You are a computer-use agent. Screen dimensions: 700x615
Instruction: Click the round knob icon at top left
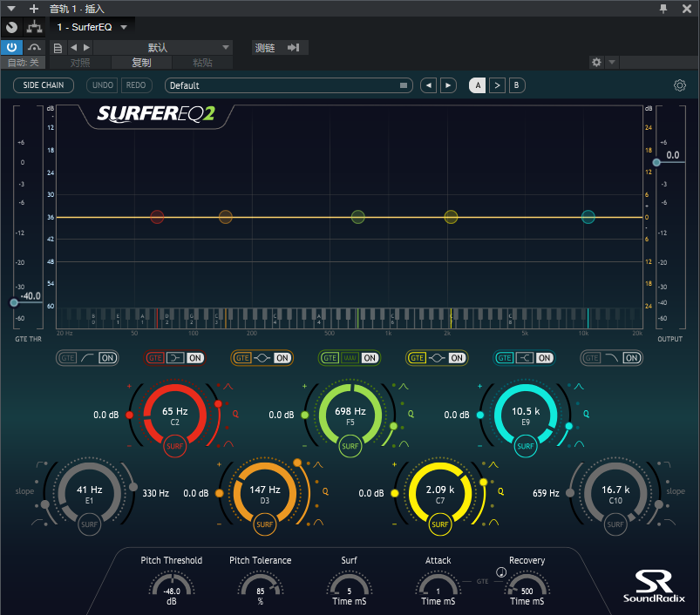click(12, 27)
